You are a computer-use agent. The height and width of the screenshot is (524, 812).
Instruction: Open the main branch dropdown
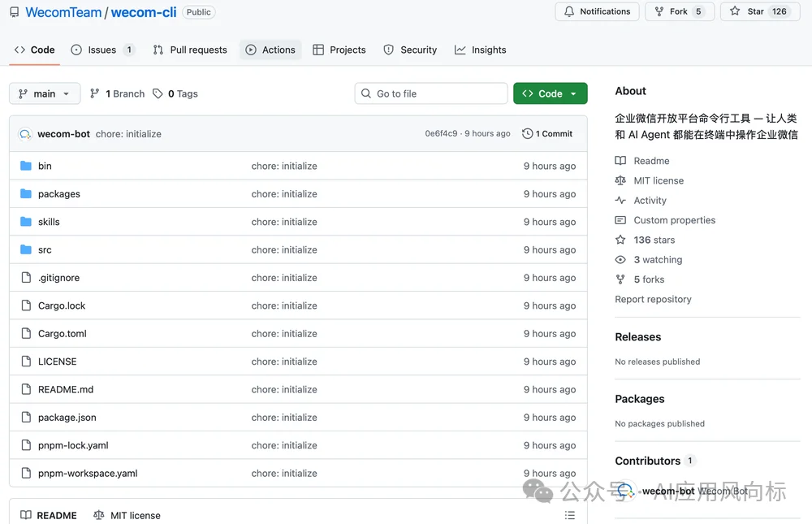(45, 93)
